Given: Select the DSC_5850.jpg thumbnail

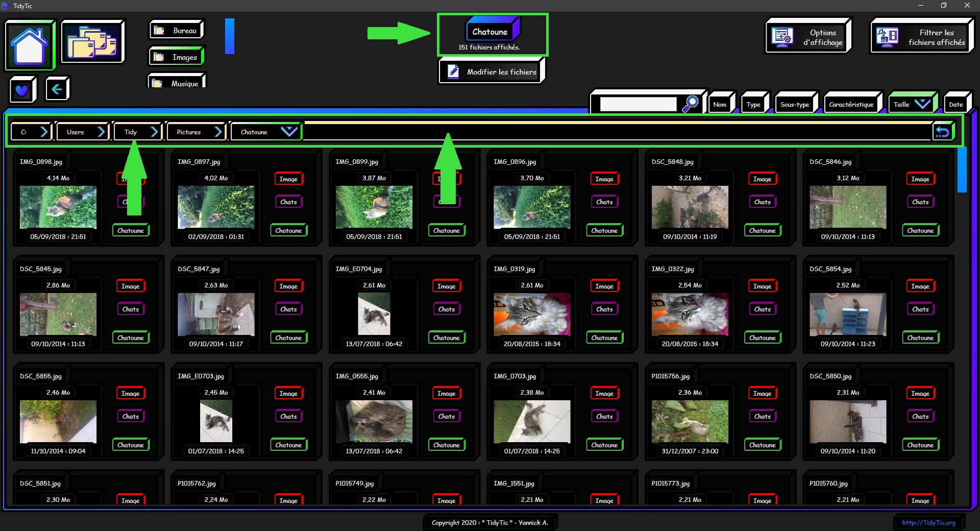Looking at the screenshot, I should click(848, 421).
